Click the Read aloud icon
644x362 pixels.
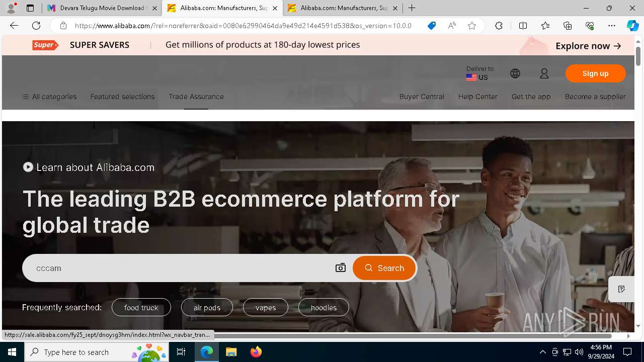[x=452, y=26]
